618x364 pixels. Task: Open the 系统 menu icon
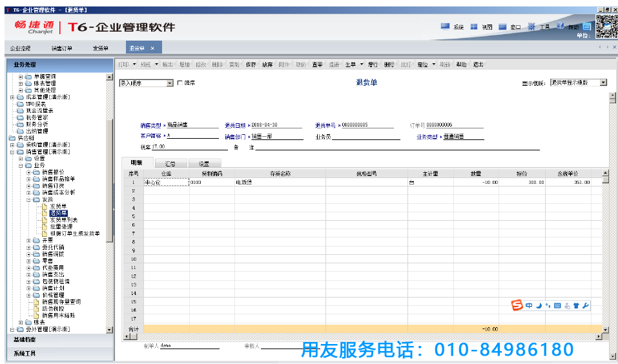click(x=445, y=26)
